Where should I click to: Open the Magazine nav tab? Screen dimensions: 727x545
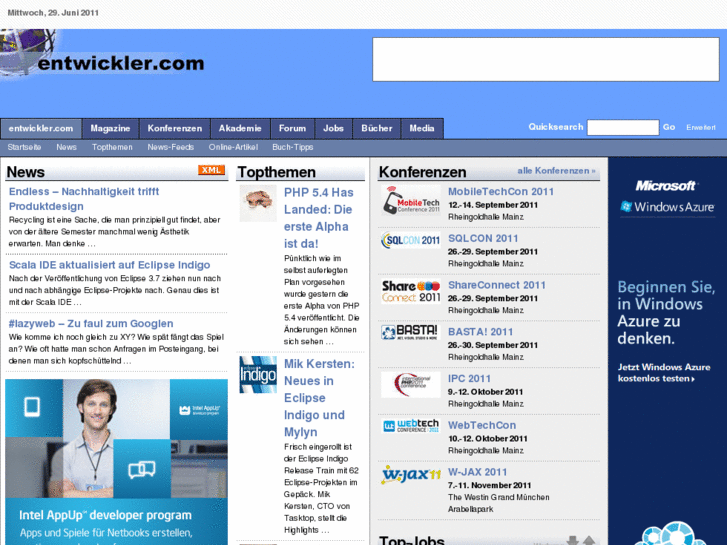click(x=110, y=128)
